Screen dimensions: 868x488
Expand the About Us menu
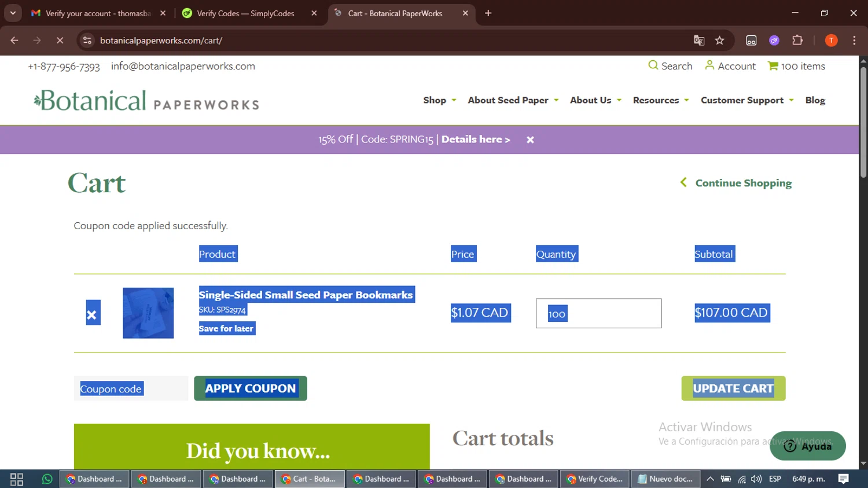(596, 100)
